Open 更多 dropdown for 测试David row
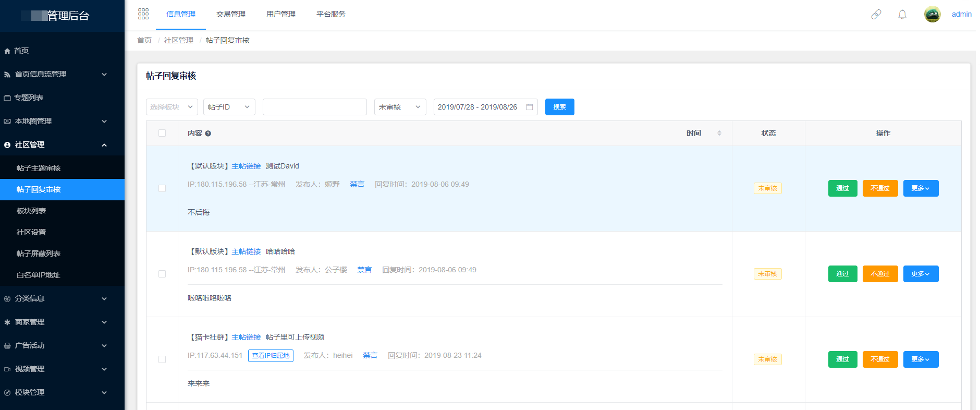This screenshot has height=410, width=980. pyautogui.click(x=921, y=188)
